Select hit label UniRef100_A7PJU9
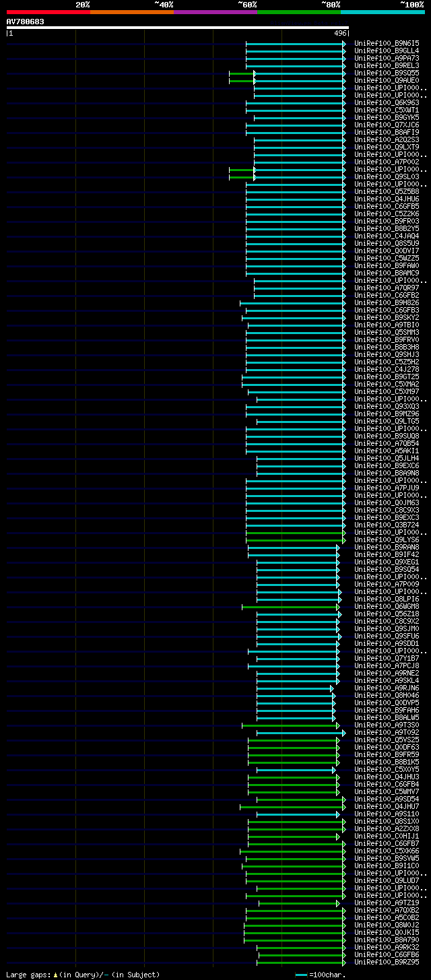The image size is (431, 980). [x=387, y=488]
